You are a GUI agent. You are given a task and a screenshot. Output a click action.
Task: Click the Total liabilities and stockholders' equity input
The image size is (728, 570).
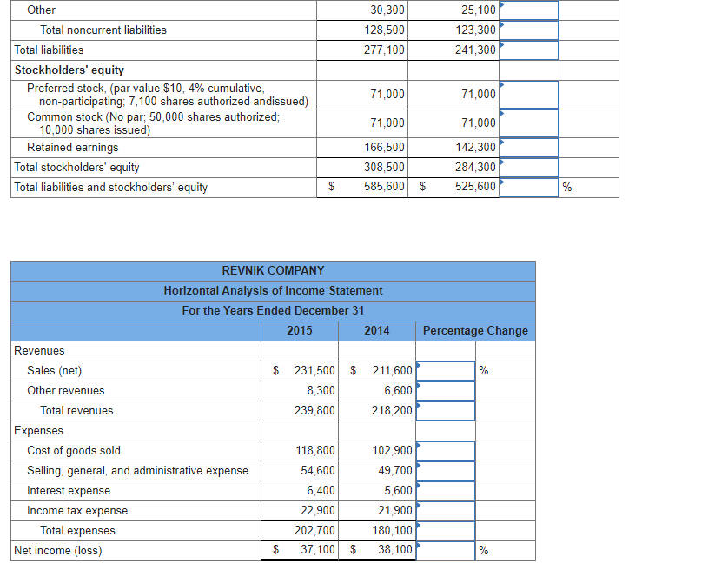click(x=530, y=187)
